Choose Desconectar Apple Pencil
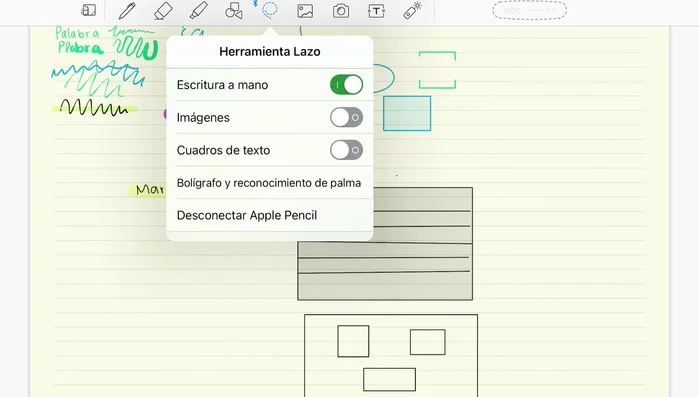This screenshot has width=699, height=397. pos(269,215)
